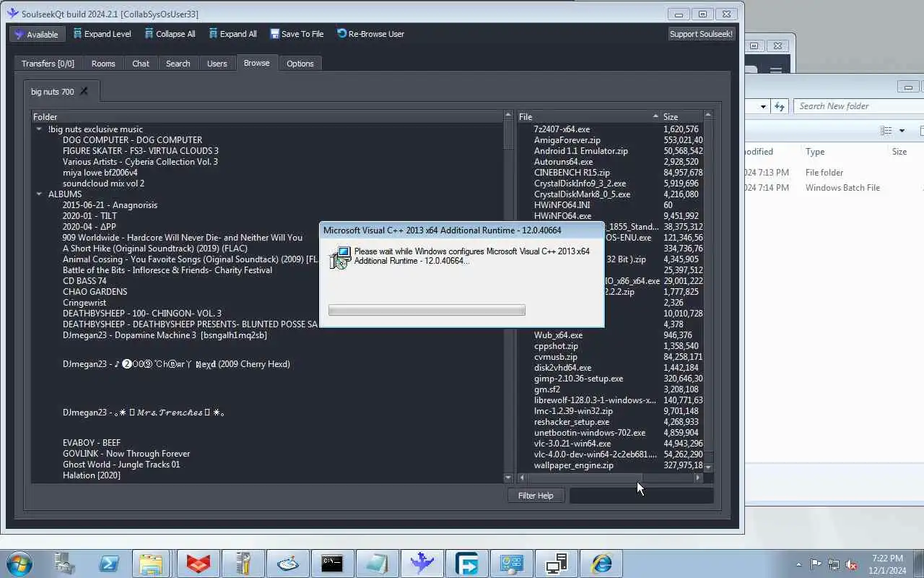Click Expand All in the toolbar
924x578 pixels.
(x=232, y=34)
